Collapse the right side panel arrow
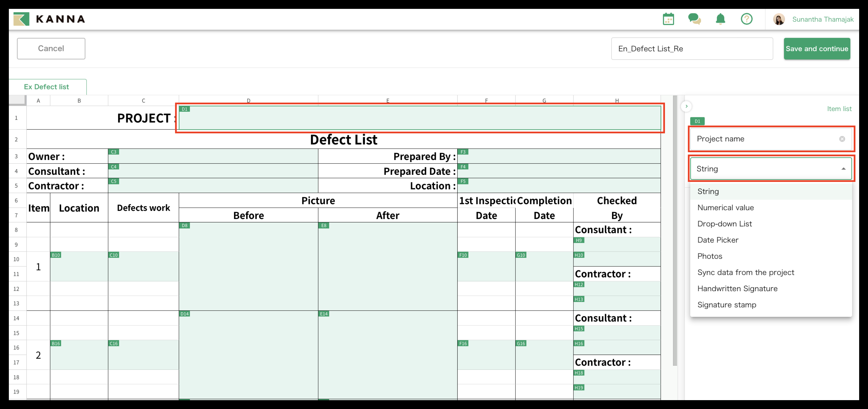 [x=686, y=107]
